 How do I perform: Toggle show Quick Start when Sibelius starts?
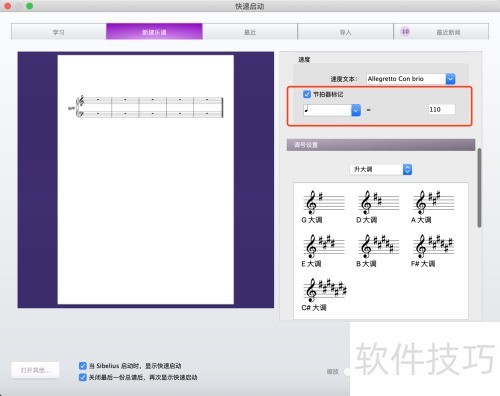coord(83,366)
